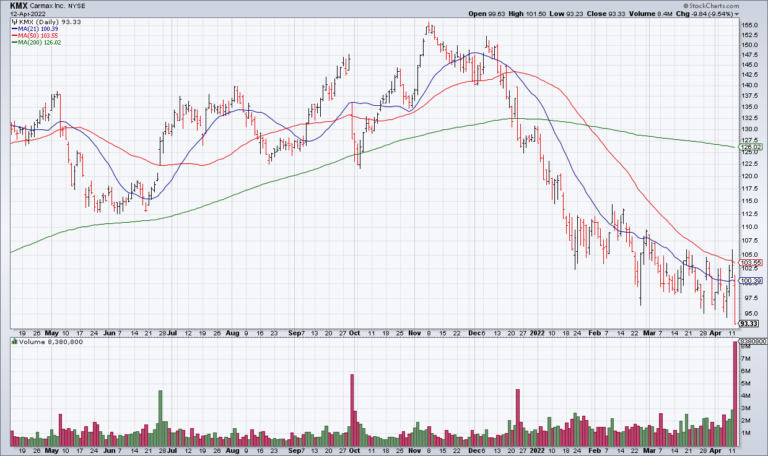Click the 'Volume 8,380,800' panel label
Viewport: 768px width, 456px height.
coord(51,342)
